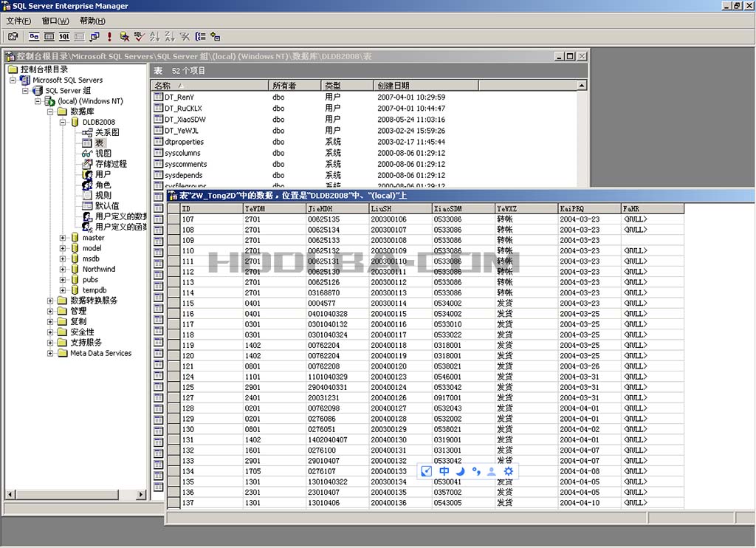Expand the 安全性 folder
Screen dimensions: 756x548
(x=50, y=332)
